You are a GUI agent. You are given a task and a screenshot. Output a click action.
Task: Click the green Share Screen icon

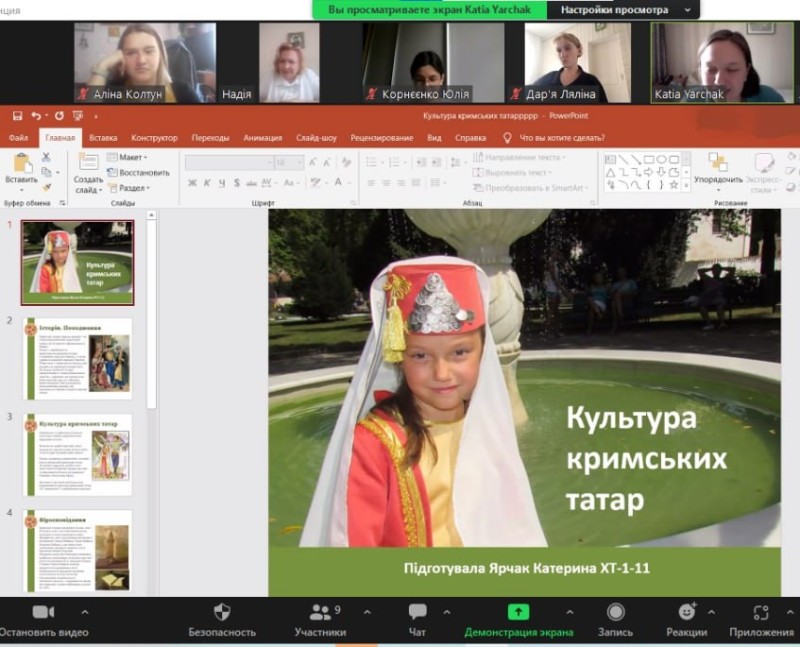click(x=518, y=612)
